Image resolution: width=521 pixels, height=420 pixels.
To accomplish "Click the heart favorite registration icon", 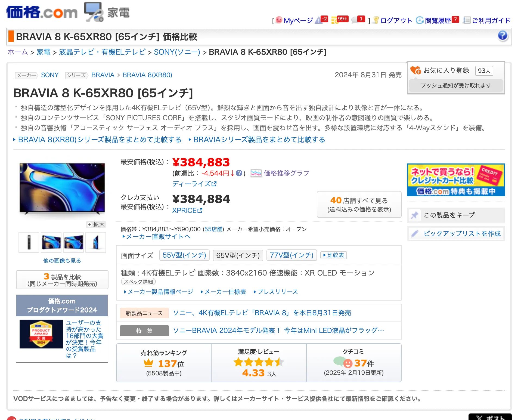I will point(415,70).
